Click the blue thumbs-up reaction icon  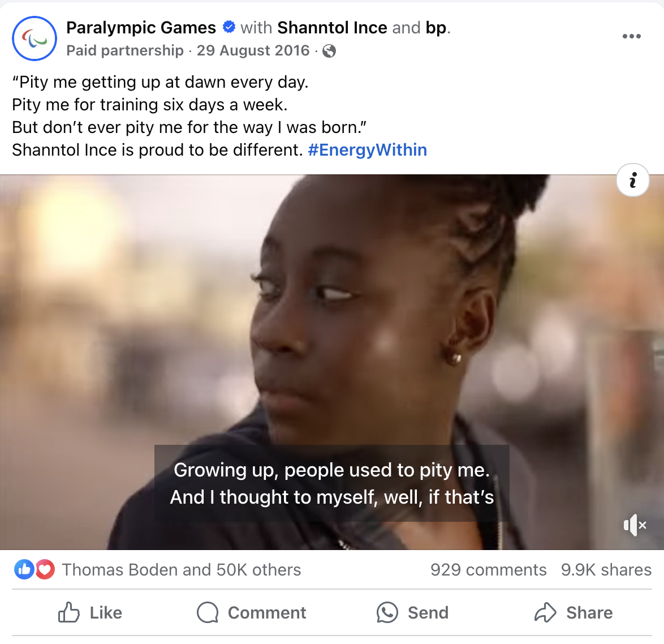(24, 569)
